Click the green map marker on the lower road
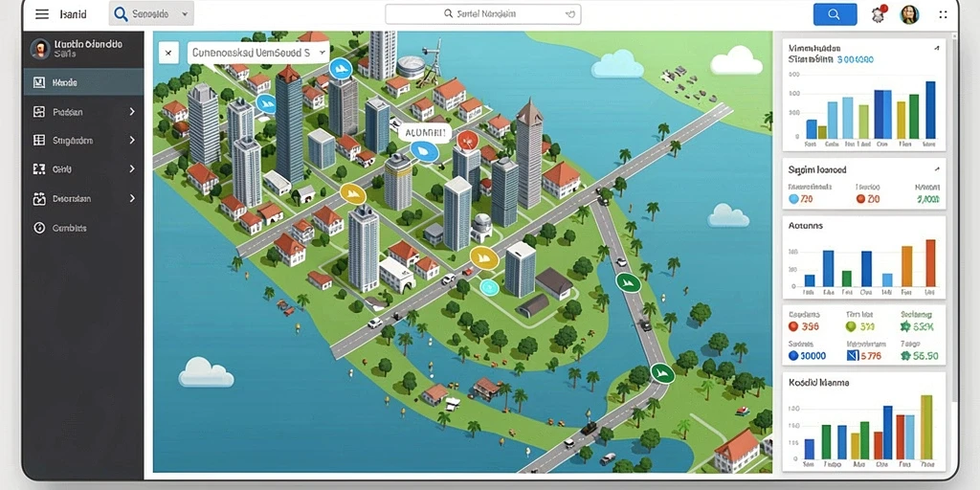The height and width of the screenshot is (490, 980). tap(662, 373)
